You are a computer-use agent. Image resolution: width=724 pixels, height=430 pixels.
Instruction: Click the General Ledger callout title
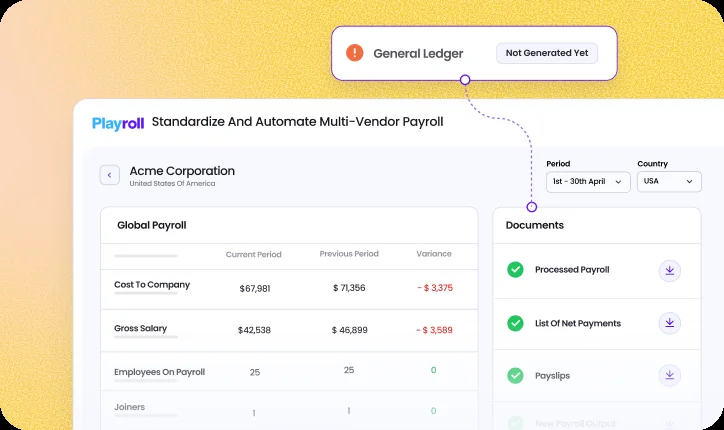tap(418, 54)
